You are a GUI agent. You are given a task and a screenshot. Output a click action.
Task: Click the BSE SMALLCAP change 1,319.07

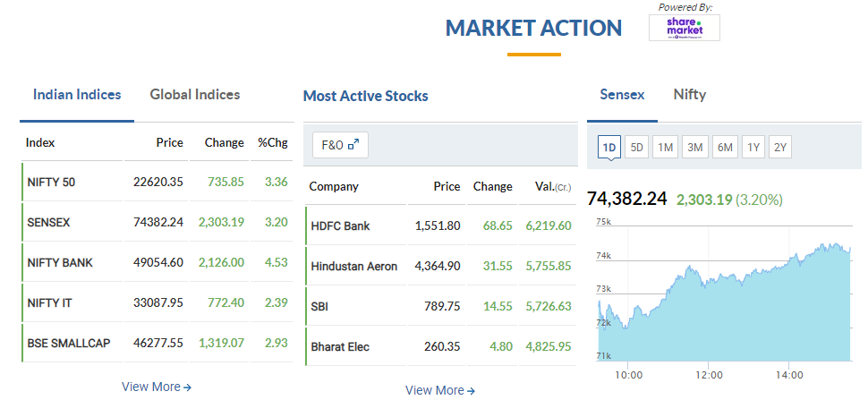coord(221,344)
